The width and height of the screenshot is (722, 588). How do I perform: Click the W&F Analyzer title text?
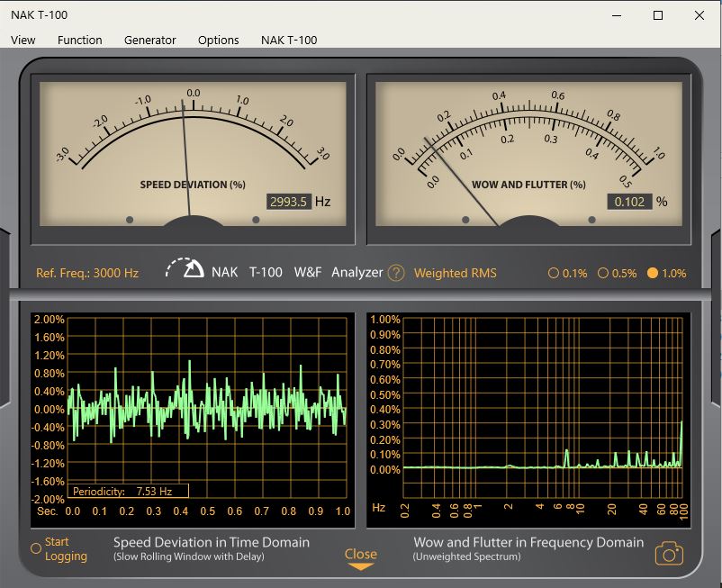coord(338,272)
